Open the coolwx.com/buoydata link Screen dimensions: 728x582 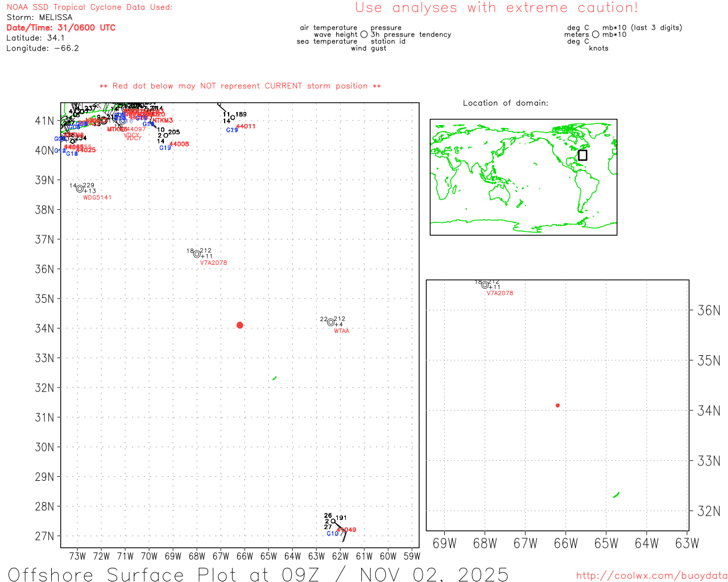652,576
